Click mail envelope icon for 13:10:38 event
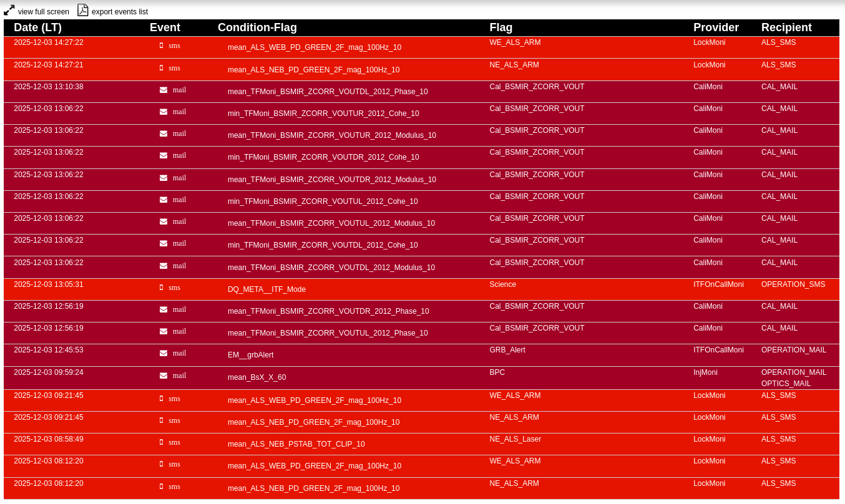This screenshot has height=504, width=845. click(x=164, y=90)
